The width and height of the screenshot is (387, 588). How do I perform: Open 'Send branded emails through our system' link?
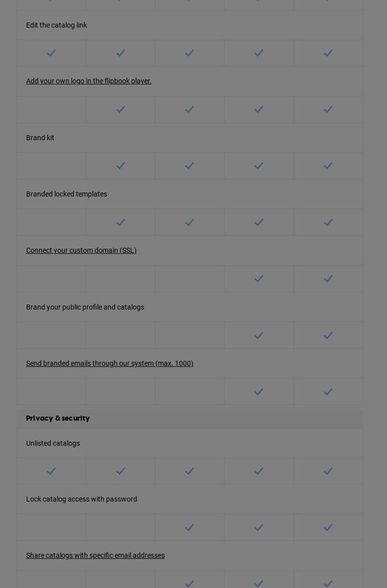coord(110,363)
